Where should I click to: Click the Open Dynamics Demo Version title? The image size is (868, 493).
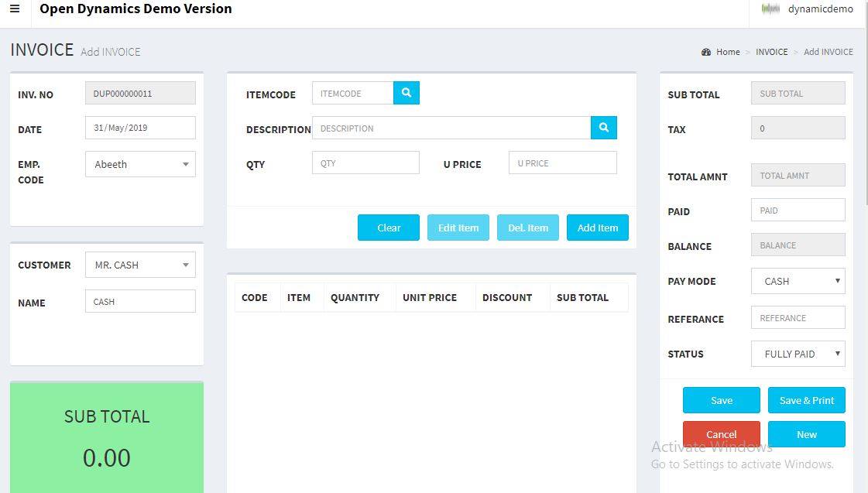coord(136,9)
